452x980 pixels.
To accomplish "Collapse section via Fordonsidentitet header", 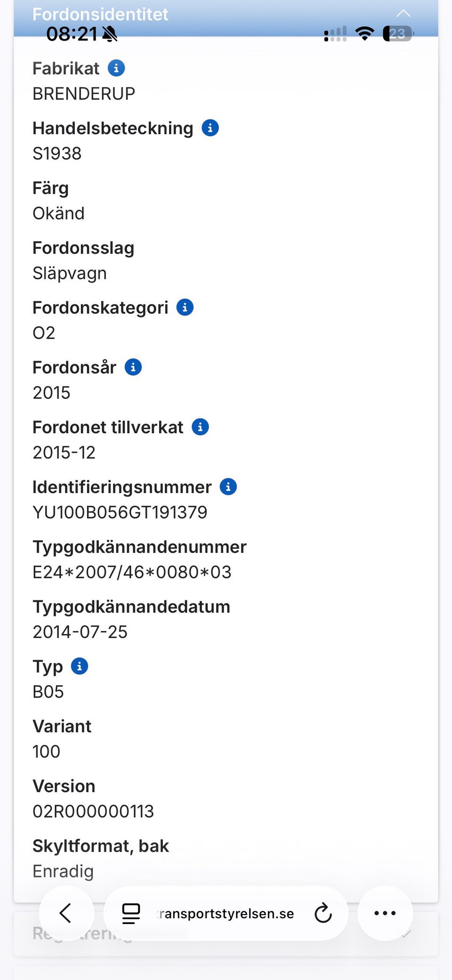I will pos(100,14).
